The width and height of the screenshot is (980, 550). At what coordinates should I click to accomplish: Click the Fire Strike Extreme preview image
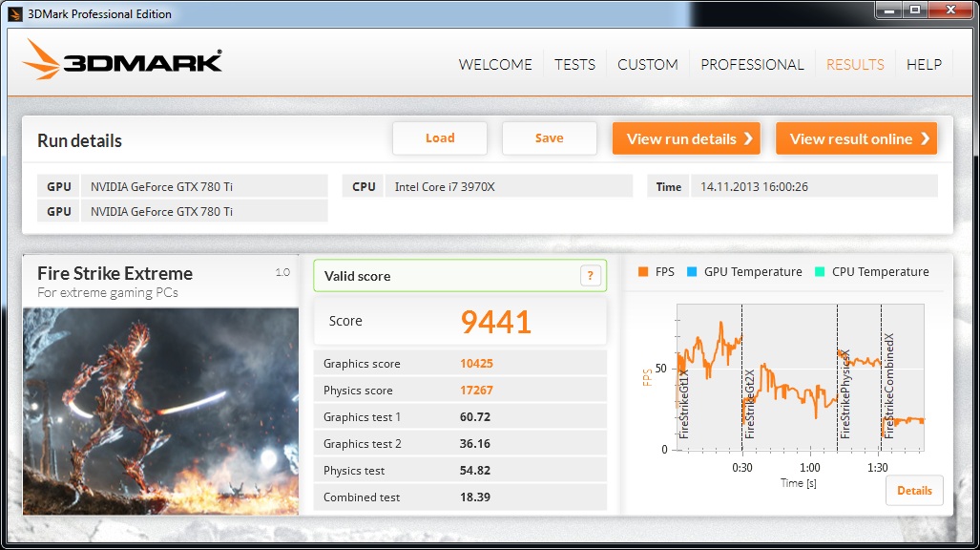160,412
